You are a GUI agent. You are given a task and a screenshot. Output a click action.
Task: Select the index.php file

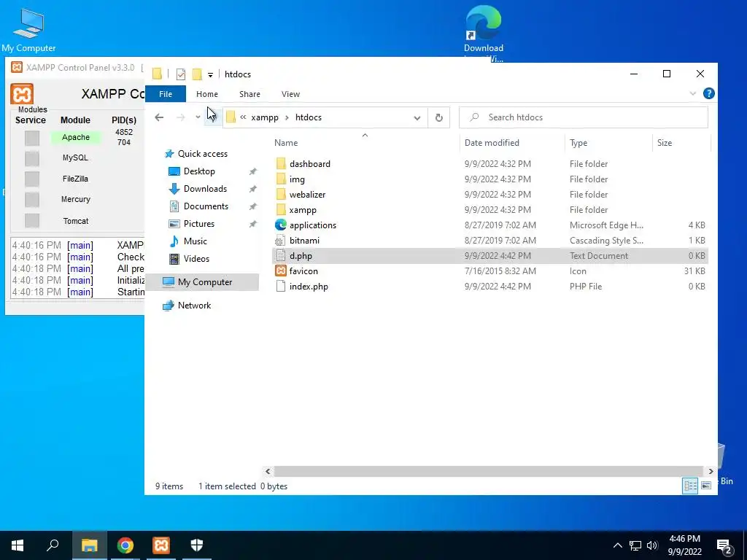[309, 286]
